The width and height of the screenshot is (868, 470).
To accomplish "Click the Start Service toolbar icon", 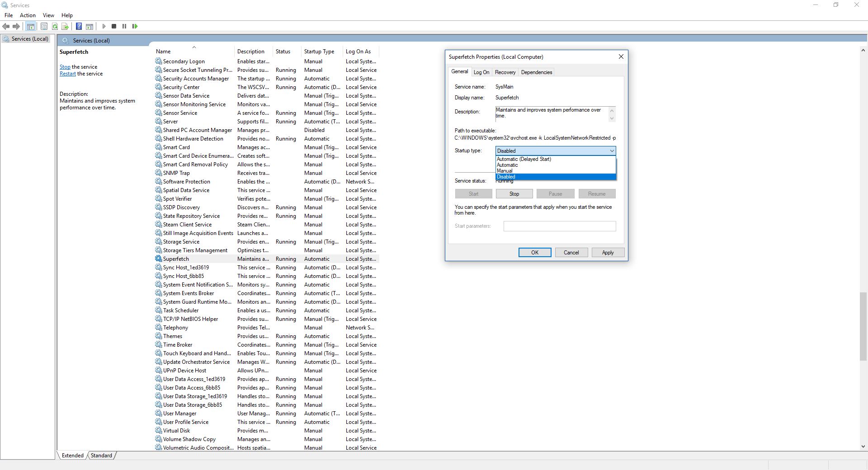I will click(x=104, y=26).
